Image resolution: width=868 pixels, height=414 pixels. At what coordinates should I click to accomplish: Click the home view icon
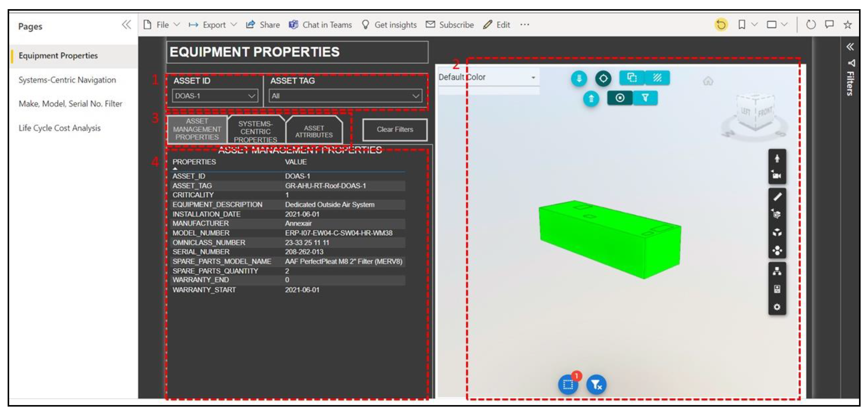[708, 81]
